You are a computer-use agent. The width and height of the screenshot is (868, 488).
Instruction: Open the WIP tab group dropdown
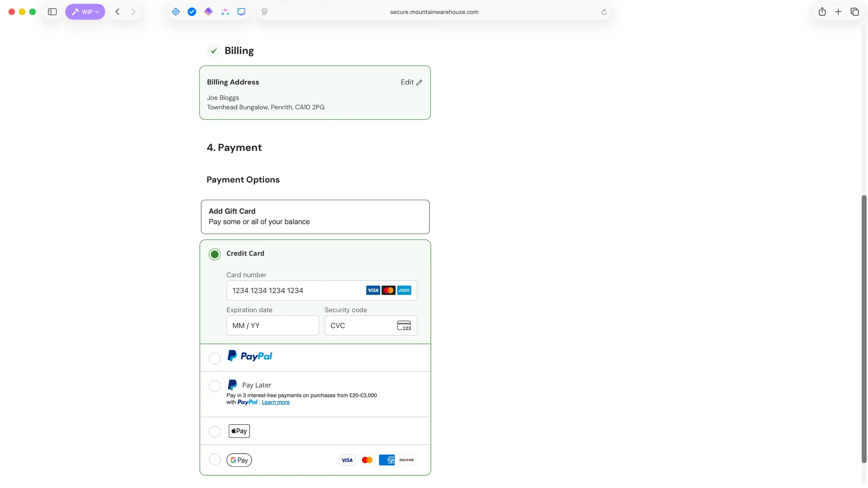[85, 12]
